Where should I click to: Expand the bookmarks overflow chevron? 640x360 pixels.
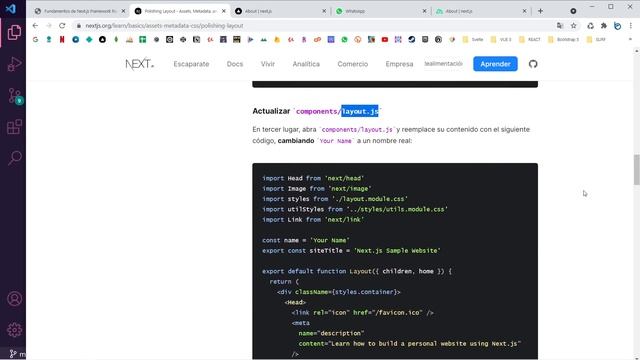(630, 40)
